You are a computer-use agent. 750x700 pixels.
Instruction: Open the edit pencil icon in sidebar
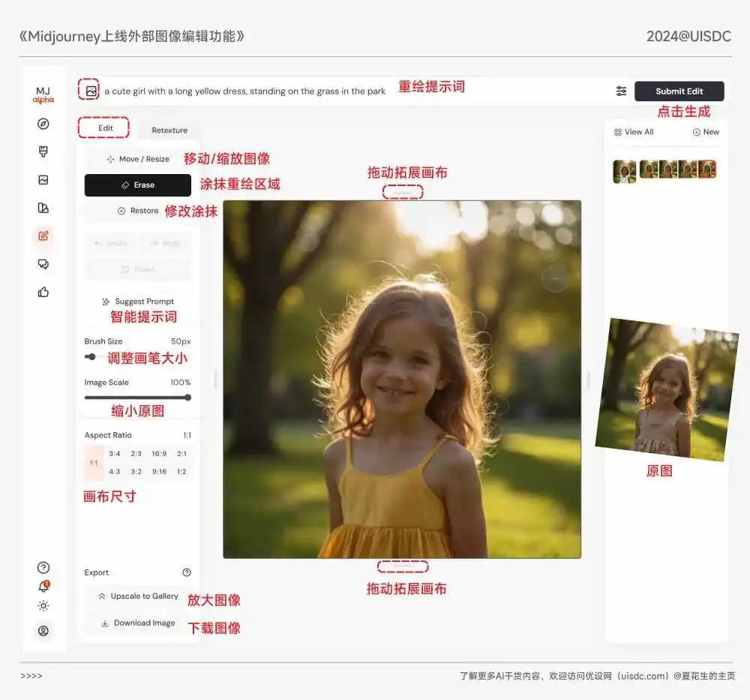point(43,236)
